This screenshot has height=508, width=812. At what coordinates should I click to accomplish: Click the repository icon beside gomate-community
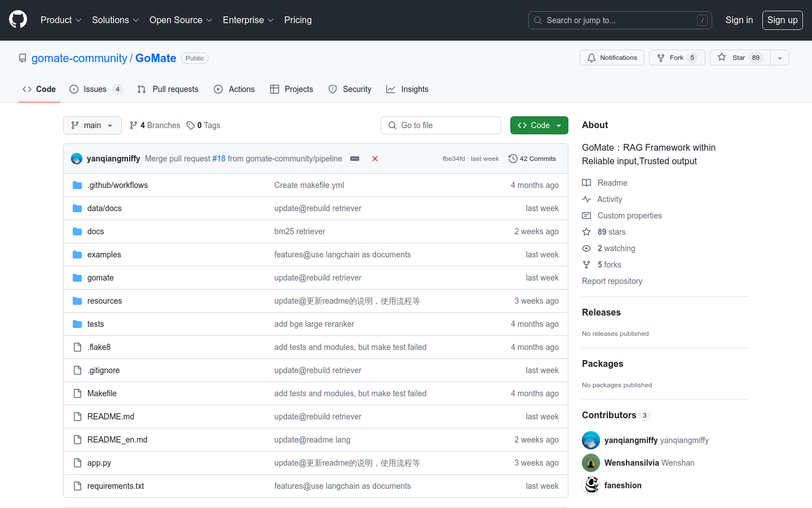click(x=23, y=58)
